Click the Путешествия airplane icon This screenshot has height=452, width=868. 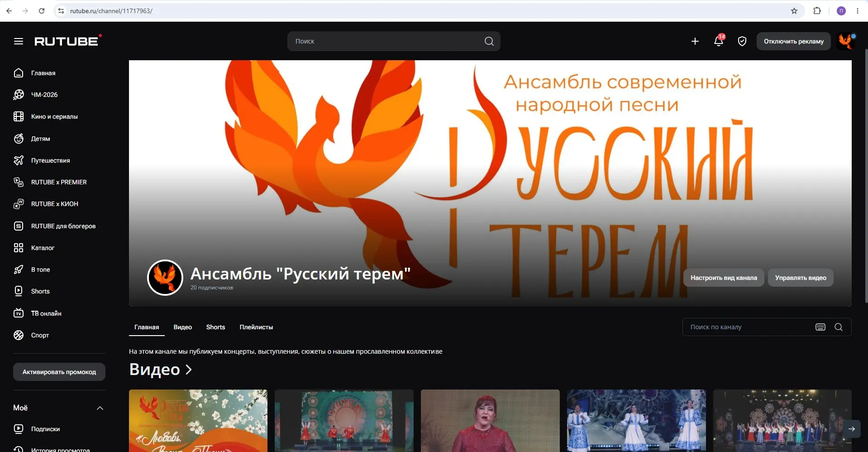pos(19,160)
